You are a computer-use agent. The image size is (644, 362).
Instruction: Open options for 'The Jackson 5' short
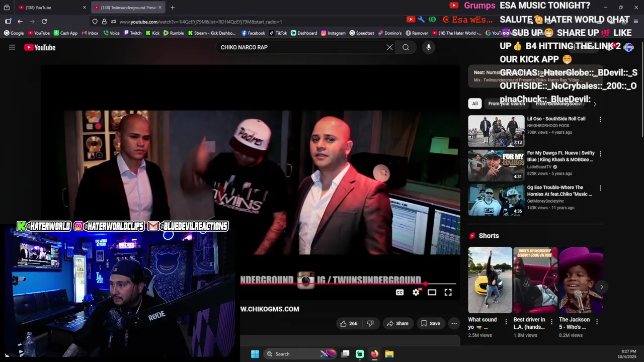coord(597,322)
